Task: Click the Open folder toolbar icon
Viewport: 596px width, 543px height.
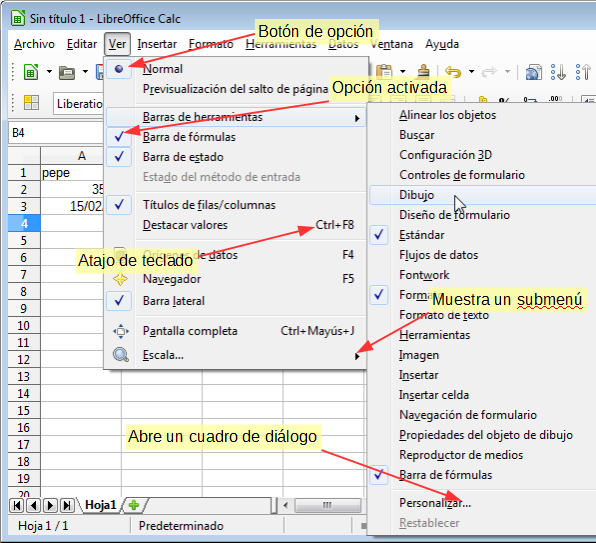Action: [x=67, y=72]
